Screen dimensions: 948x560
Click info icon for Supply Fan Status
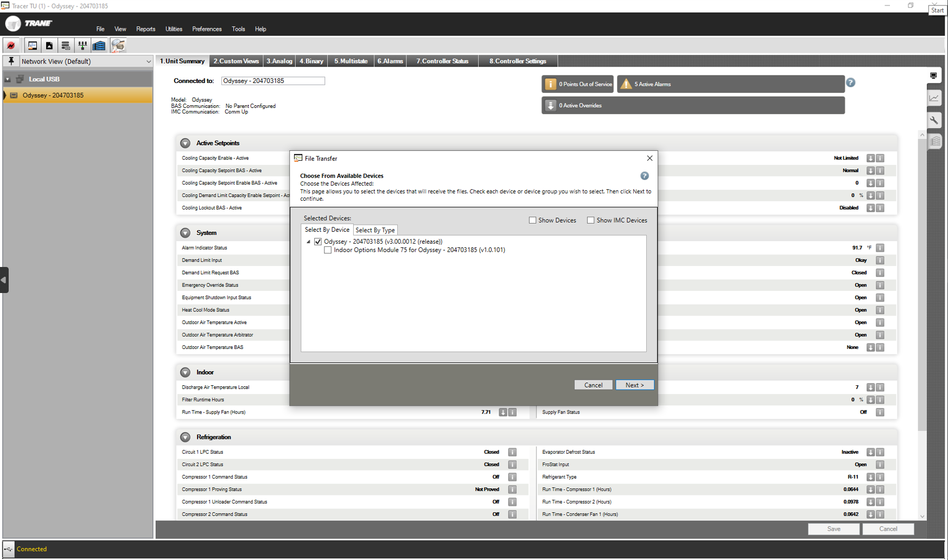coord(880,412)
